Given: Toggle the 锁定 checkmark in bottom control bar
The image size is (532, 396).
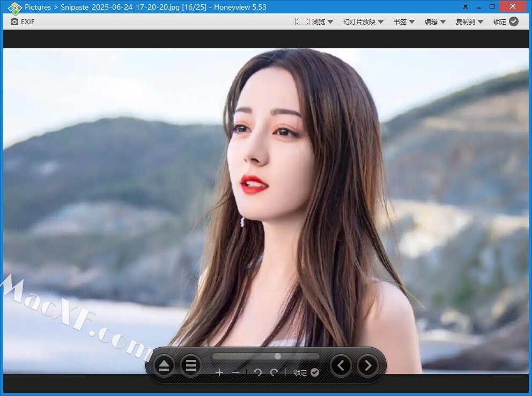Looking at the screenshot, I should (315, 372).
